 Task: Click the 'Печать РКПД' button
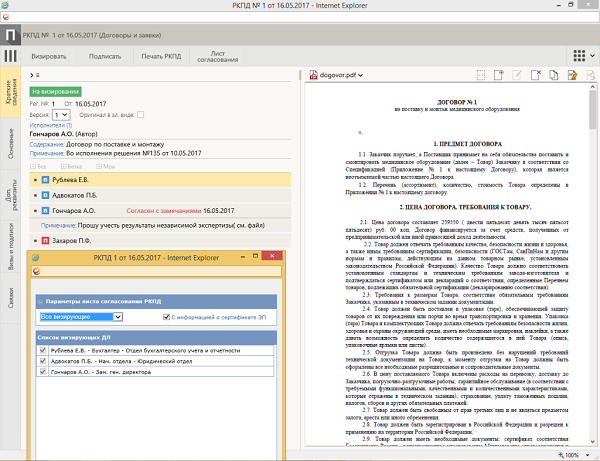[159, 57]
